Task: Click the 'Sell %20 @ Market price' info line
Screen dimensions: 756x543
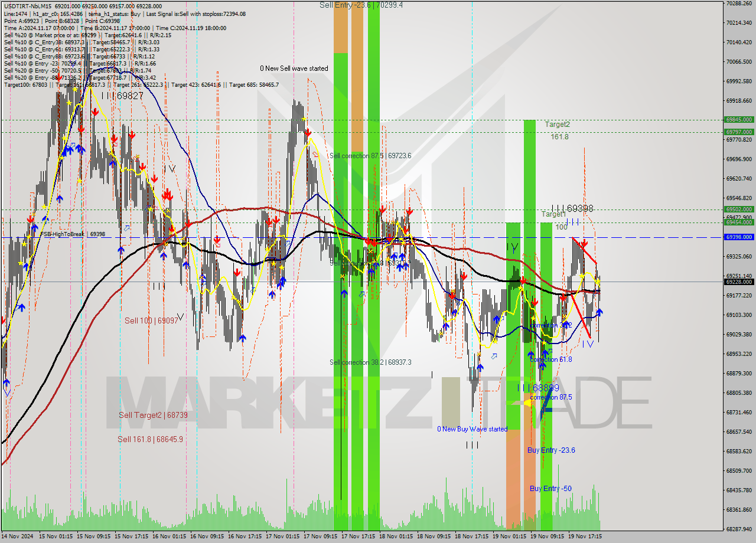Action: (x=87, y=35)
